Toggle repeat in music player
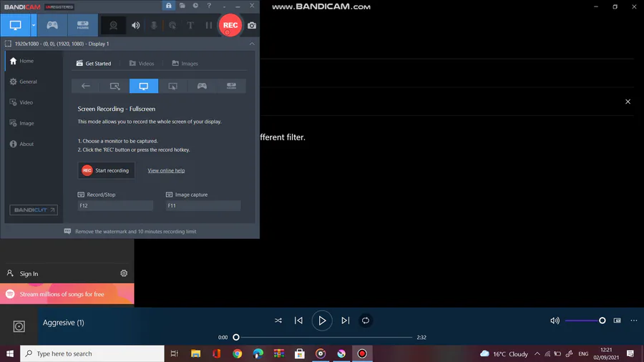The image size is (644, 362). [x=366, y=321]
